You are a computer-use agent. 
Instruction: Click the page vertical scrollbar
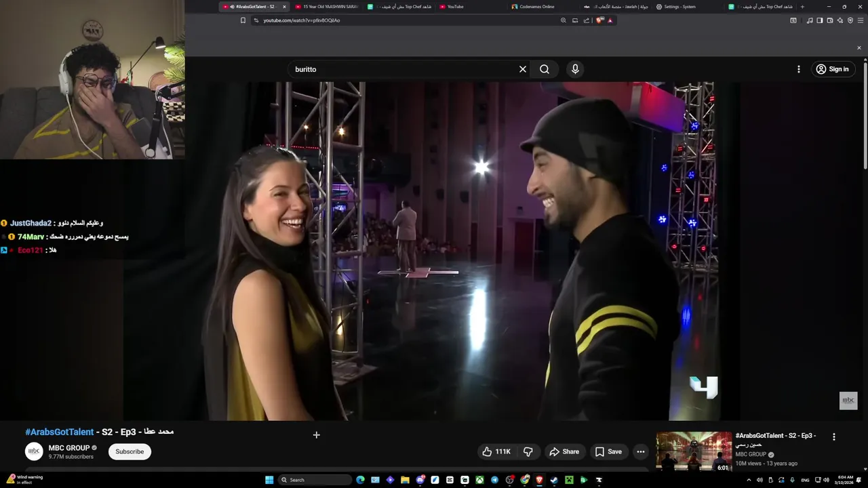click(x=865, y=115)
